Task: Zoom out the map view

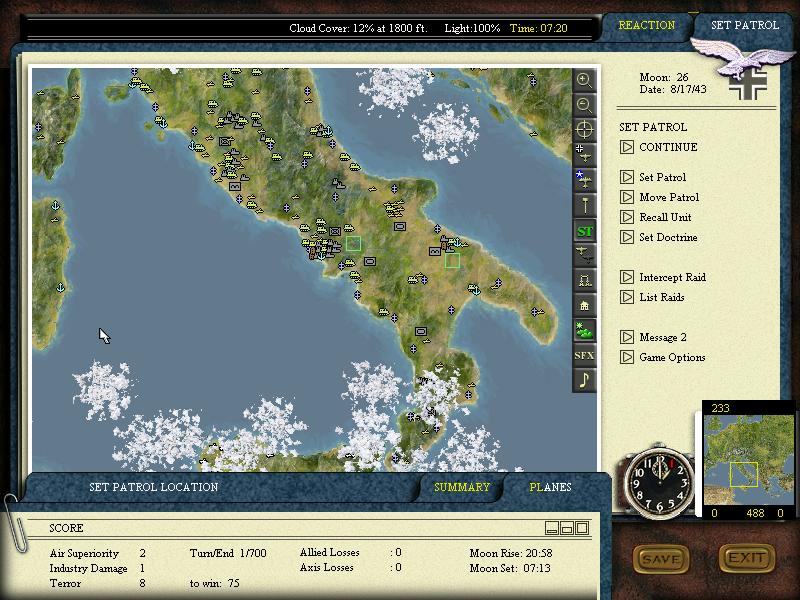Action: point(584,105)
